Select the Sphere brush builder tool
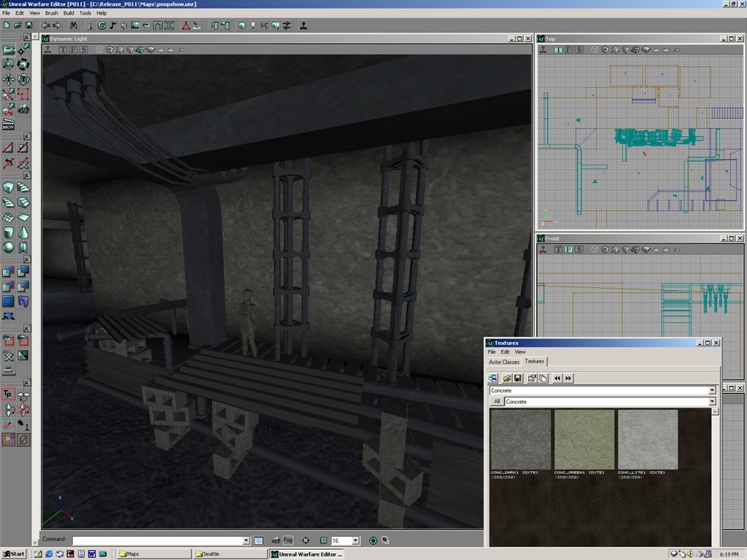747x560 pixels. (8, 247)
